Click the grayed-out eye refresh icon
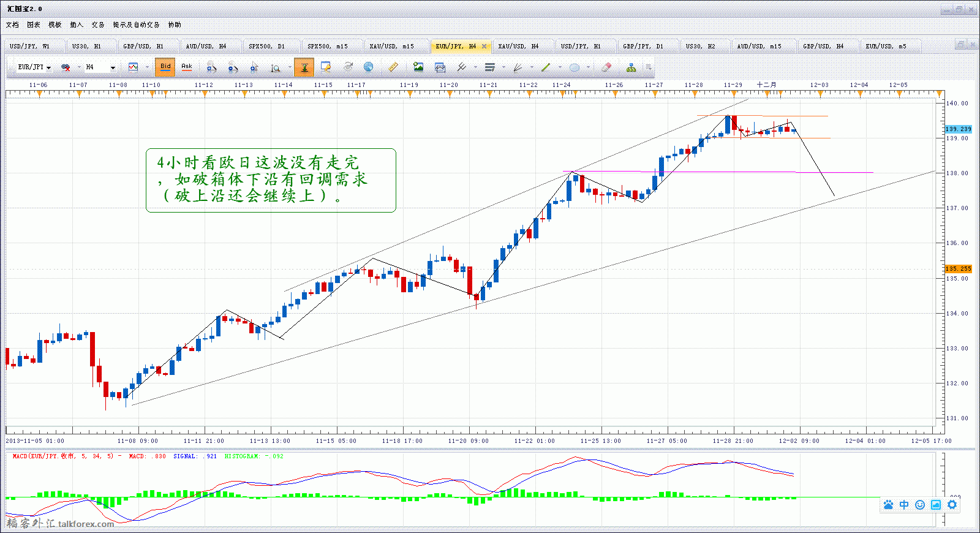Screen dimensions: 980x533 coord(349,67)
